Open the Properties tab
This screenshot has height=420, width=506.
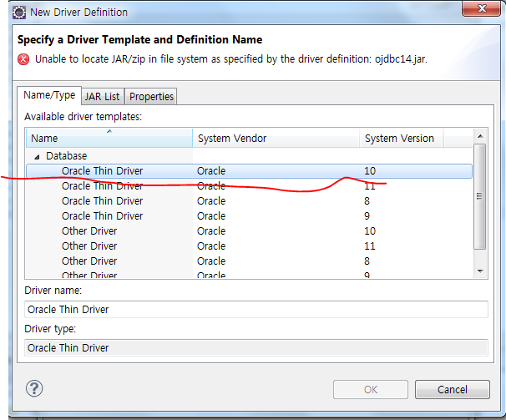click(x=151, y=97)
